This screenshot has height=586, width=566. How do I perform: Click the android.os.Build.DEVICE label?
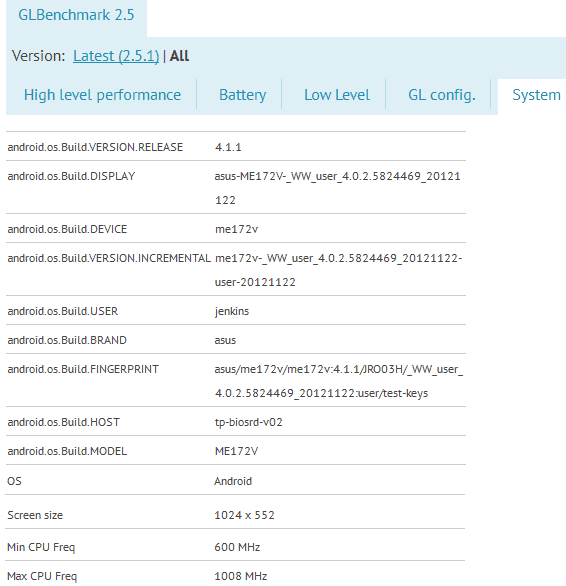(x=67, y=229)
